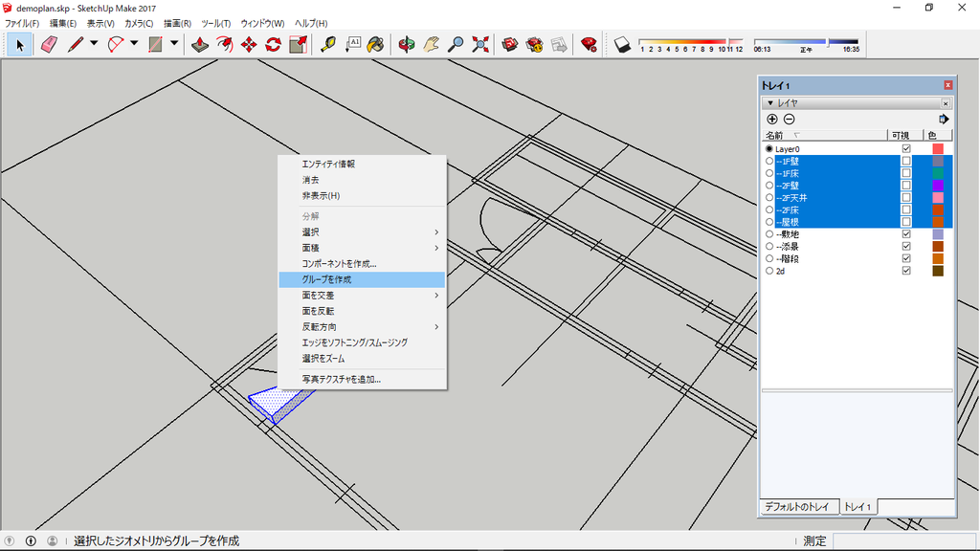980x551 pixels.
Task: Select the Rectangle shape tool
Action: 155,45
